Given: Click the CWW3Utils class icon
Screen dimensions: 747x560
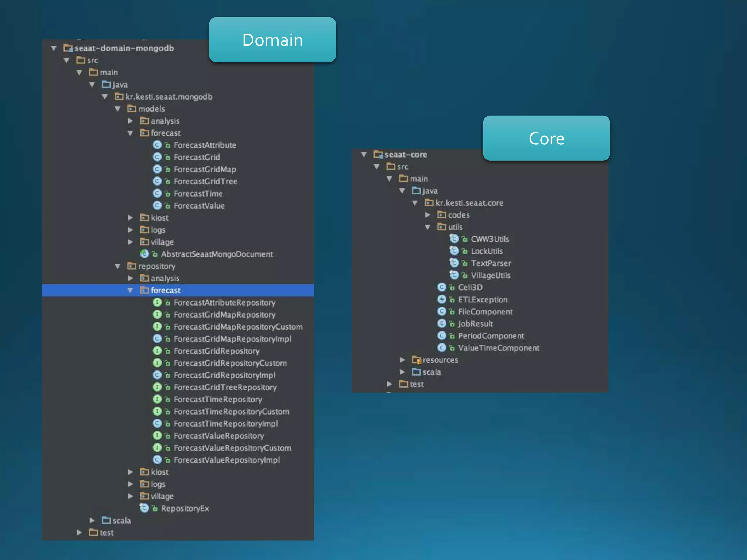Looking at the screenshot, I should point(454,239).
